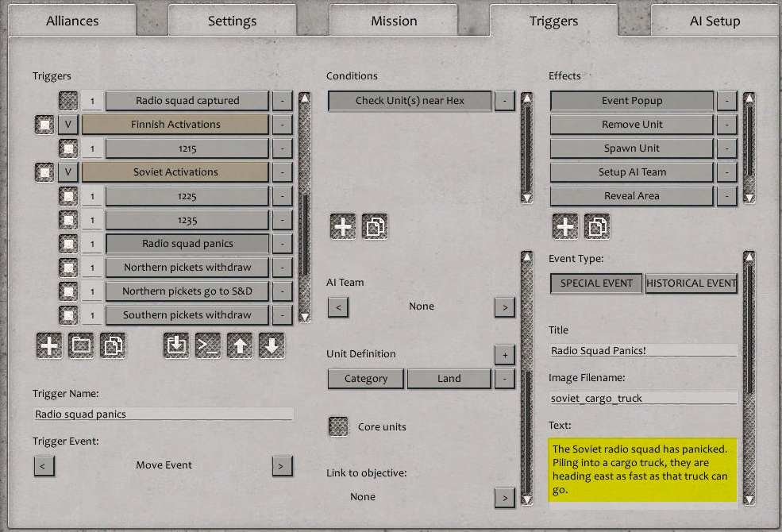Image resolution: width=782 pixels, height=532 pixels.
Task: Toggle checkbox for Radio squad panics
Action: [68, 244]
